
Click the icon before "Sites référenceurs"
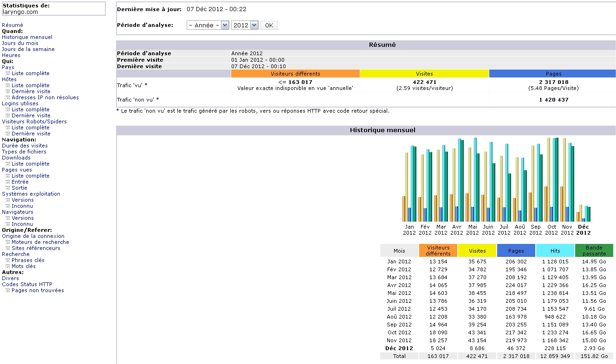(7, 249)
